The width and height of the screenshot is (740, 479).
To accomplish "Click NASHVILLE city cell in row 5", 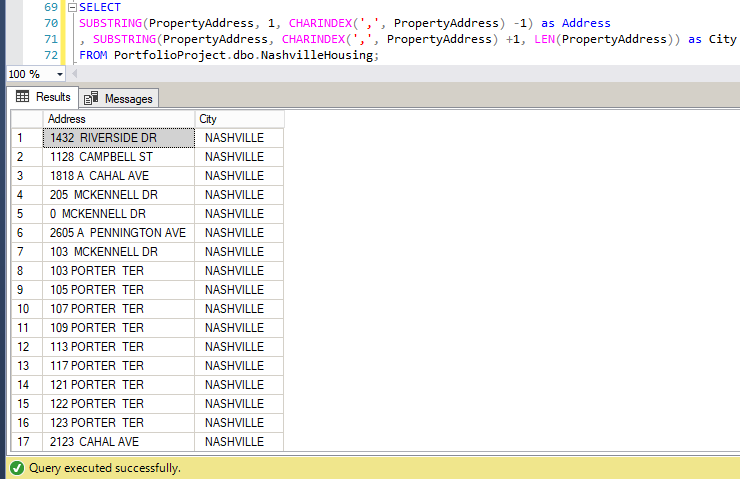I will point(238,214).
